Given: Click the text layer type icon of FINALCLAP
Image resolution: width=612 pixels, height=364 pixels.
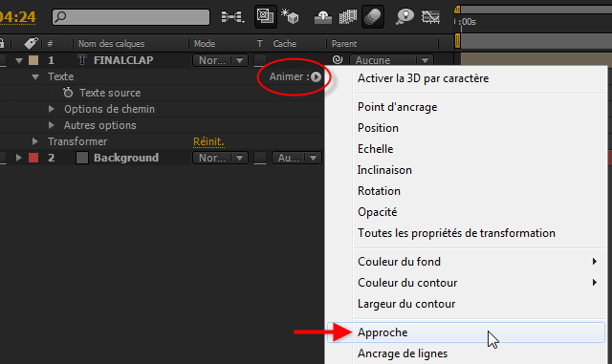Looking at the screenshot, I should [x=82, y=60].
